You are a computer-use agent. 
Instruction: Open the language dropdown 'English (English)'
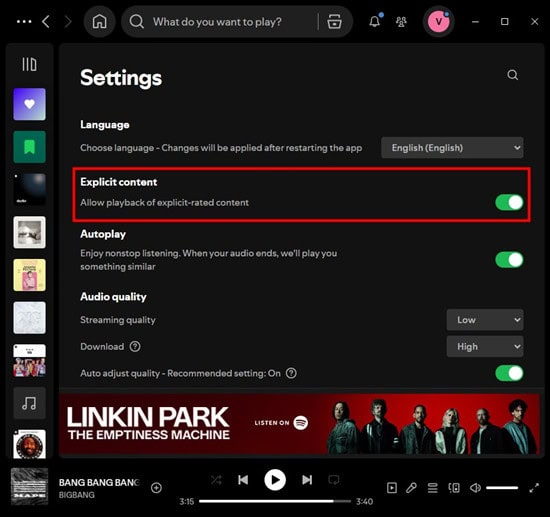452,148
